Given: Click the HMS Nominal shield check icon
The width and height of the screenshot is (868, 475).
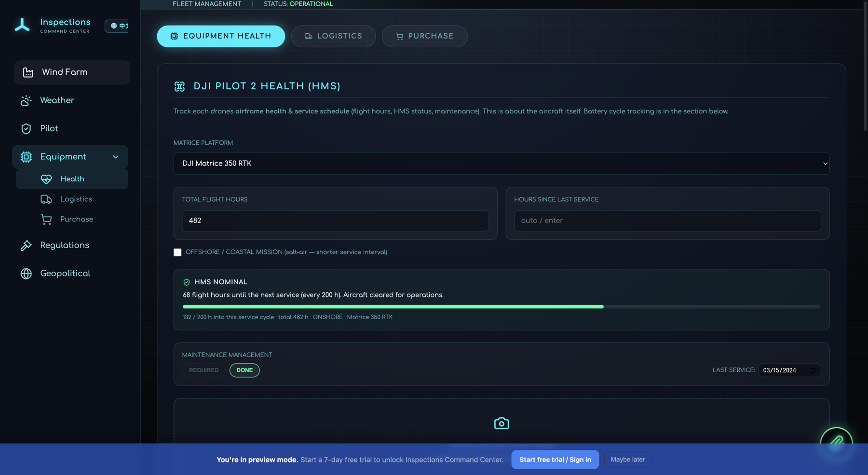Looking at the screenshot, I should (x=187, y=282).
